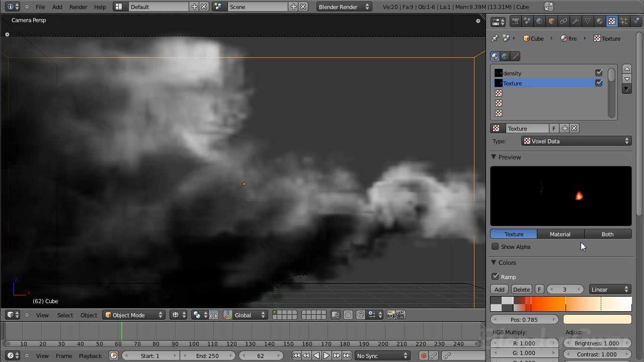Screen dimensions: 644x362
Task: Toggle fake user F next to Texture name
Action: [x=554, y=129]
